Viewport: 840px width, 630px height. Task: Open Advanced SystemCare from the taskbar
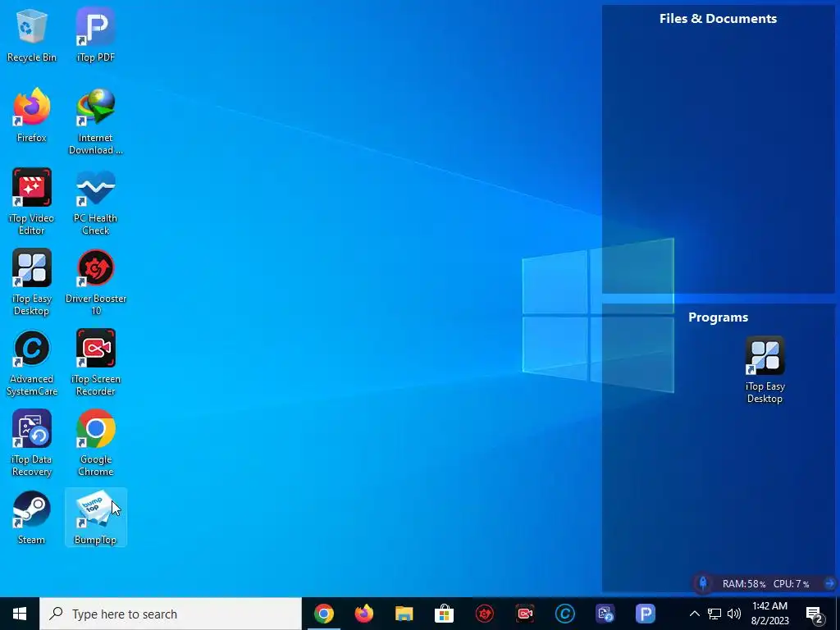click(564, 614)
